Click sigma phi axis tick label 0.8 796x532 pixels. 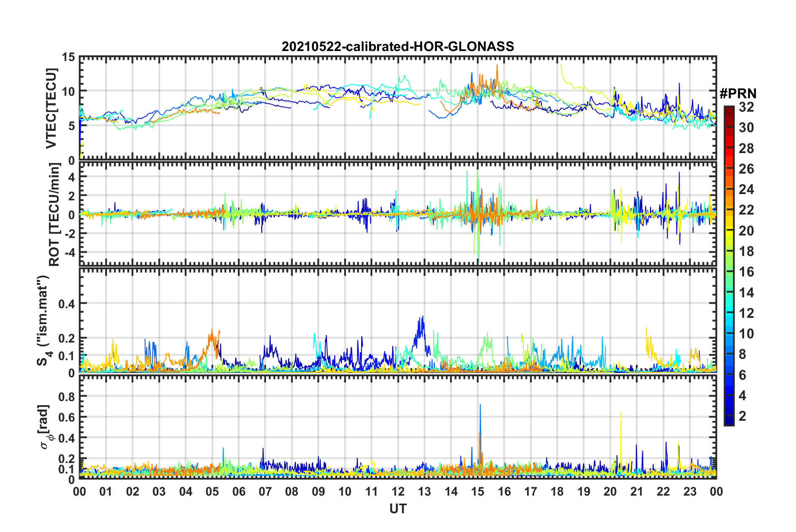tap(67, 396)
